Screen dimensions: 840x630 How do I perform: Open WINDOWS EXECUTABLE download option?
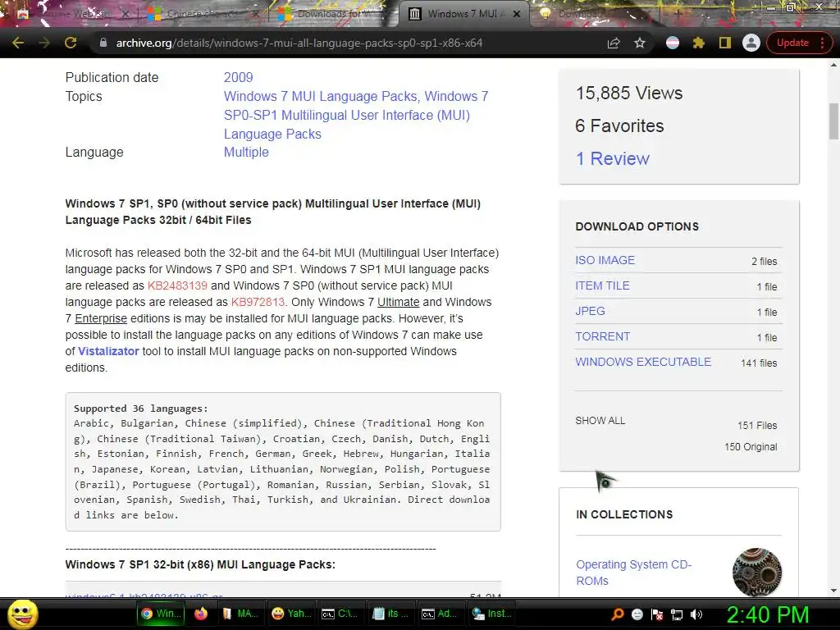[x=643, y=362]
